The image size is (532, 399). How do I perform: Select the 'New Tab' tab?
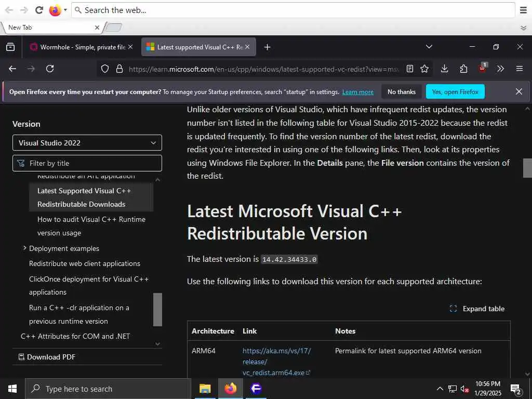pos(51,28)
